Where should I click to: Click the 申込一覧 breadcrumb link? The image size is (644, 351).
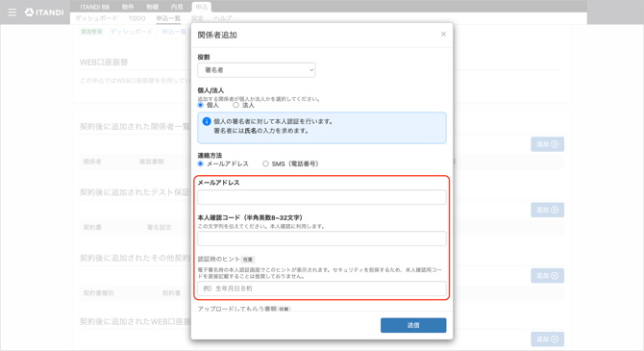(x=174, y=32)
